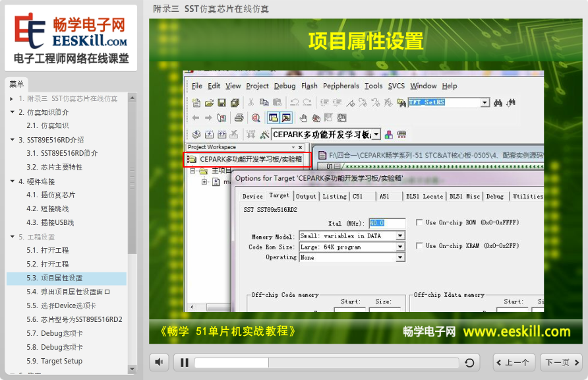The width and height of the screenshot is (588, 380).
Task: Click the Undo arrow icon
Action: pos(295,102)
